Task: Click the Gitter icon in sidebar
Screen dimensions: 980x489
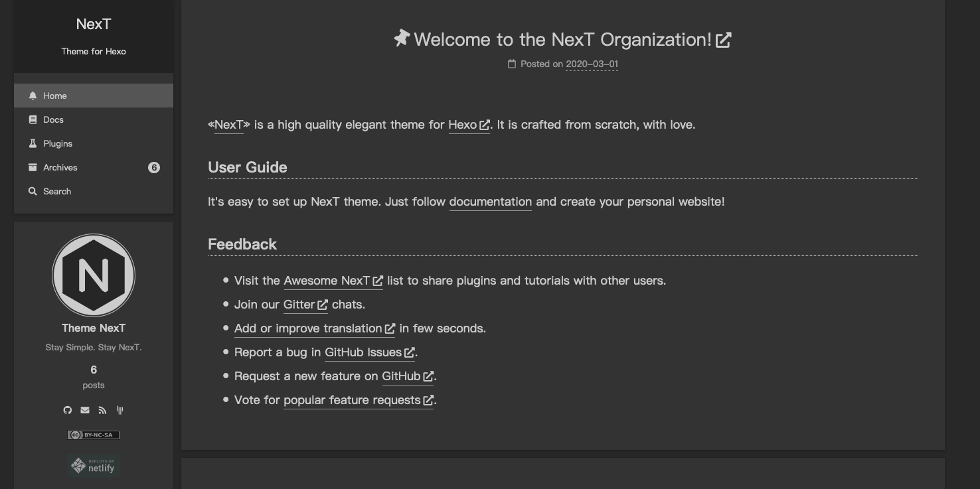Action: (120, 410)
